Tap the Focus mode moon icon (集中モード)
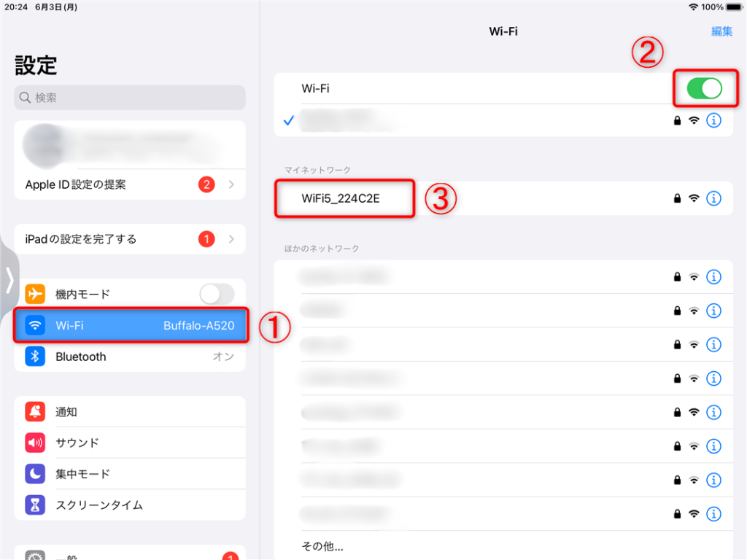The width and height of the screenshot is (747, 560). click(35, 474)
